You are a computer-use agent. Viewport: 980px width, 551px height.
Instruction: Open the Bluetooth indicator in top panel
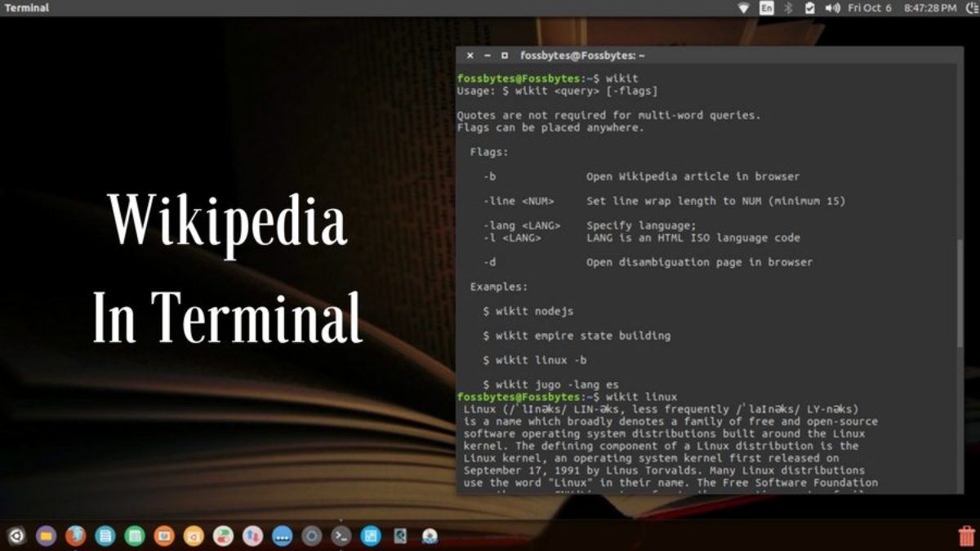click(x=788, y=7)
